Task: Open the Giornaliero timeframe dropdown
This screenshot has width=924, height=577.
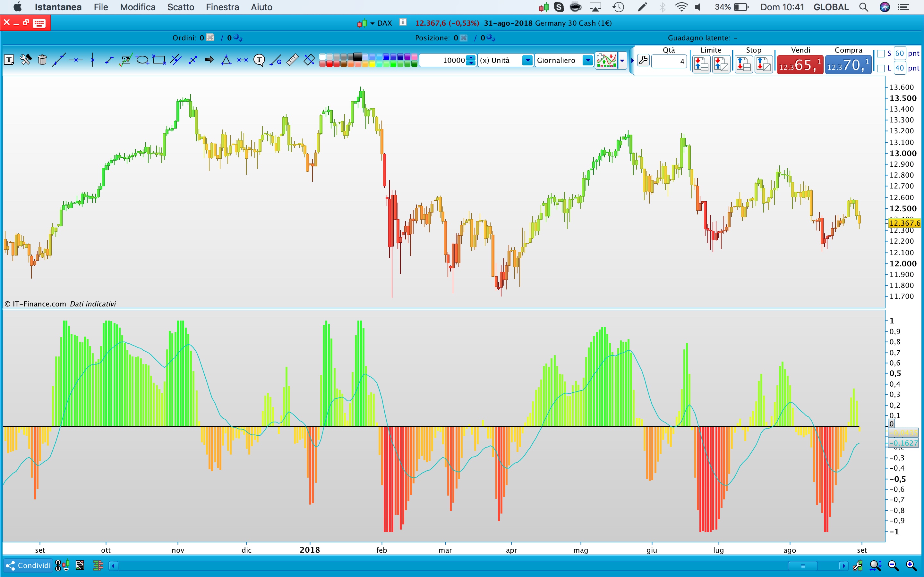Action: (588, 60)
